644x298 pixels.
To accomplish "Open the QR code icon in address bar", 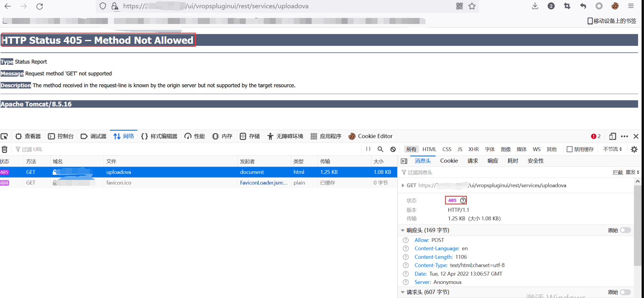I will click(x=459, y=6).
